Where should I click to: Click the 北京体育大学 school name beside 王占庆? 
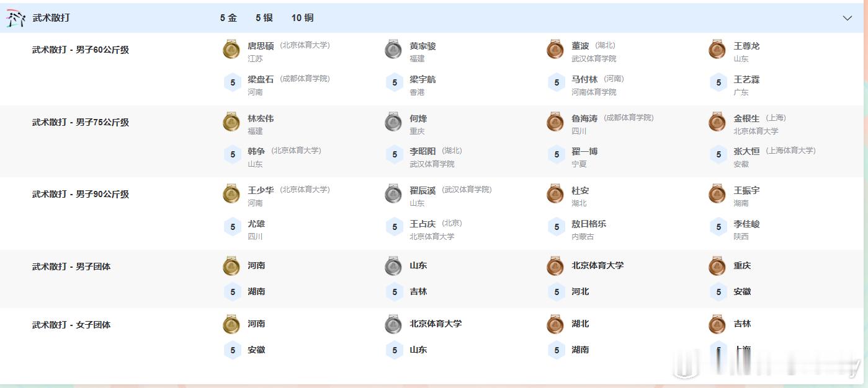click(x=434, y=236)
